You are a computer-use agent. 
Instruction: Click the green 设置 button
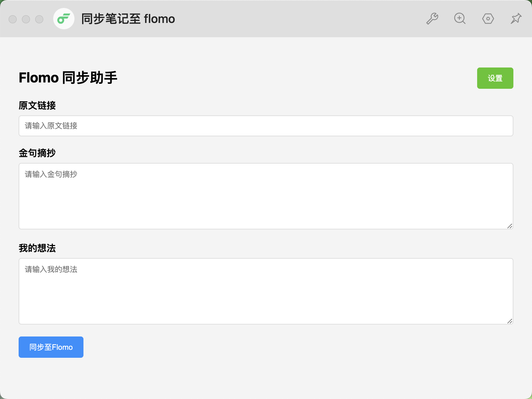coord(495,78)
